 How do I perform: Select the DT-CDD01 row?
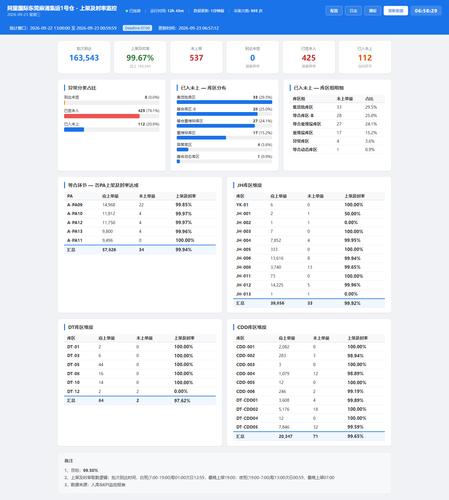pyautogui.click(x=309, y=400)
